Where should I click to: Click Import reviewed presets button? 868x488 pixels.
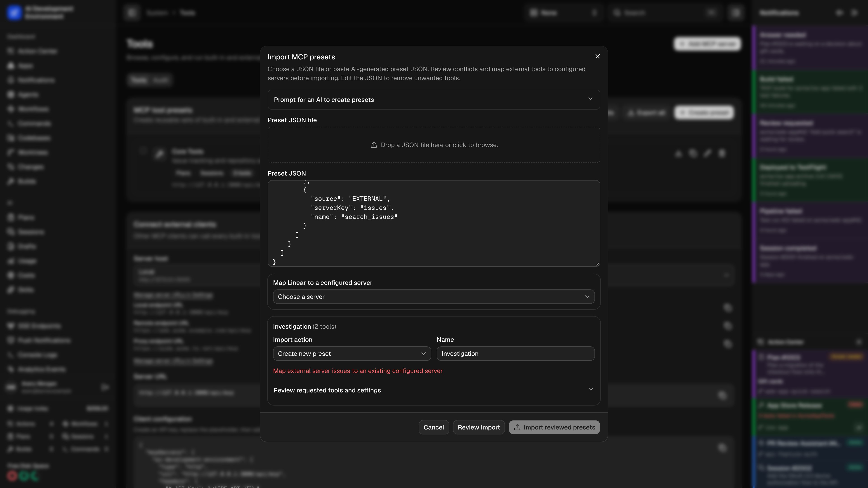click(x=554, y=427)
